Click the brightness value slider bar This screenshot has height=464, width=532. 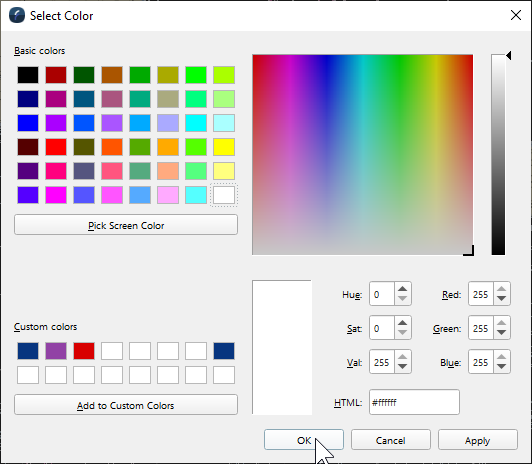[x=498, y=155]
